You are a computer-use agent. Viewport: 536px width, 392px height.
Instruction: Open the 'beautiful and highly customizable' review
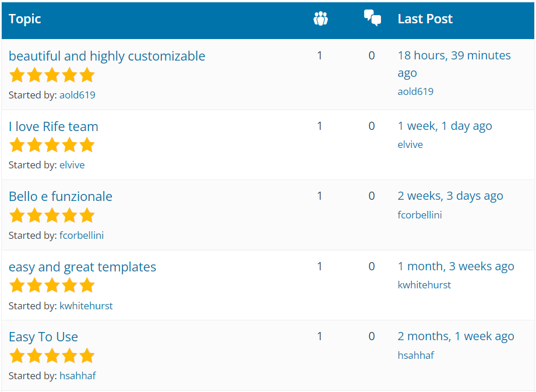click(x=107, y=56)
